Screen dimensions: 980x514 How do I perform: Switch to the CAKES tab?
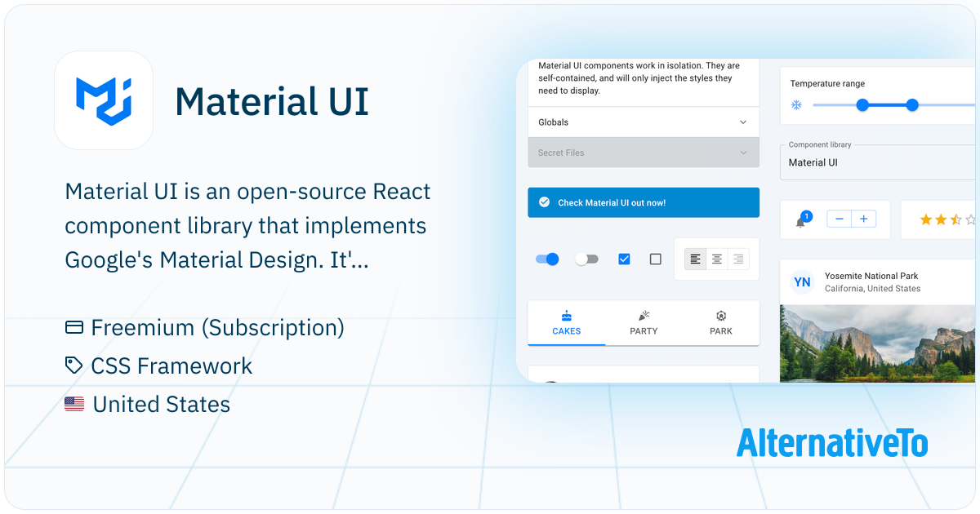pos(567,323)
